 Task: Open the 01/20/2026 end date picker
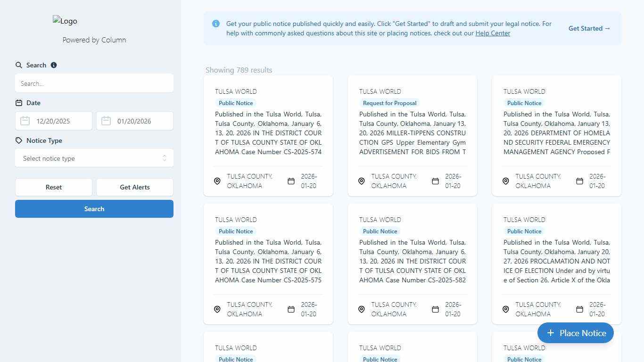(x=141, y=121)
